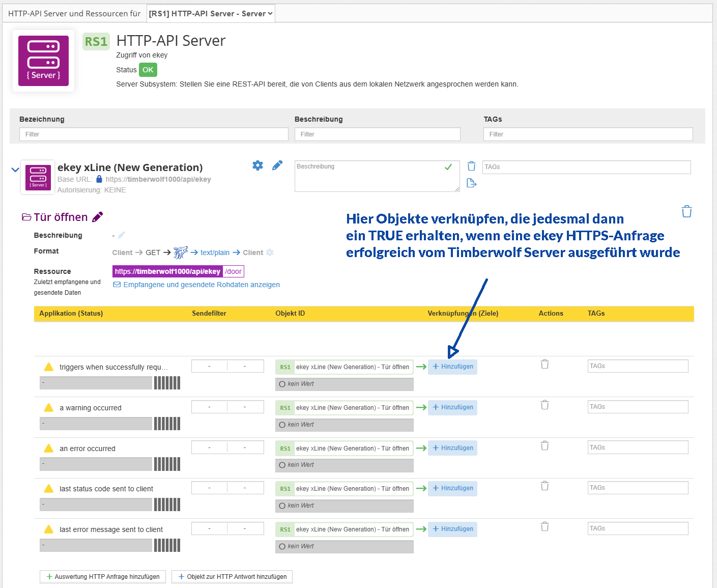Click warning triangle of 'triggers when successfully'
The height and width of the screenshot is (588, 717).
tap(49, 367)
